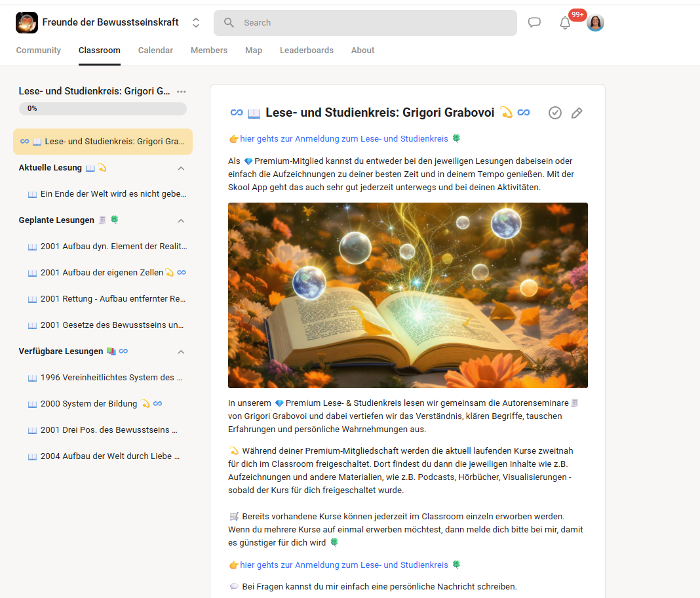The width and height of the screenshot is (700, 598).
Task: Go to the About tab
Action: tap(362, 50)
